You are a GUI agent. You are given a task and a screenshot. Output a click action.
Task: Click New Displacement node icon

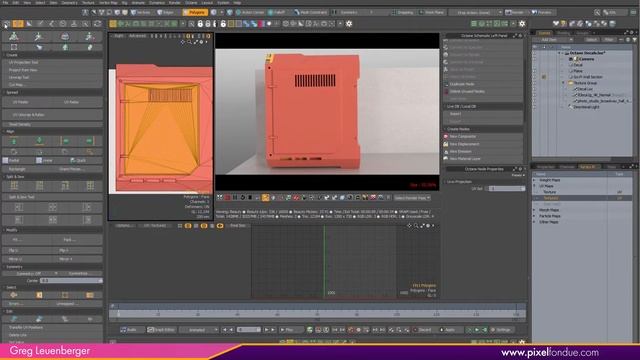pyautogui.click(x=446, y=144)
